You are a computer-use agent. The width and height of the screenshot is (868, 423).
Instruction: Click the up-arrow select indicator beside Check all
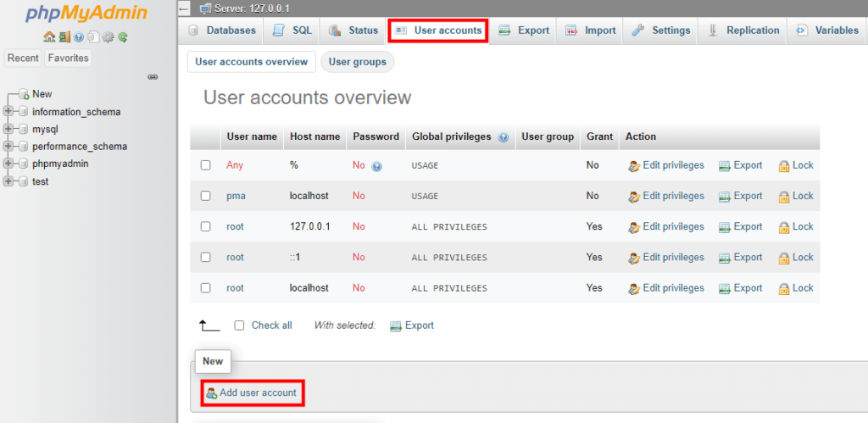210,326
